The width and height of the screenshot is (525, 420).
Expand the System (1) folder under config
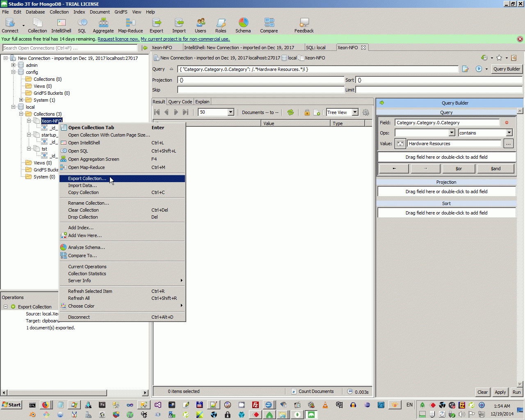tap(21, 100)
